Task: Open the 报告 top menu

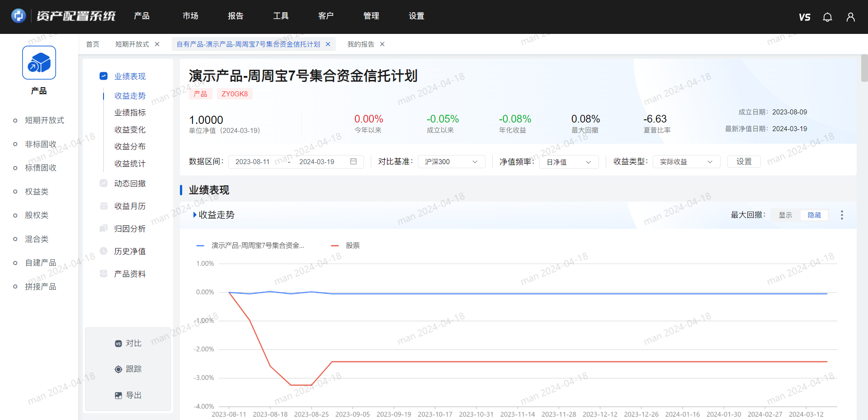Action: 236,16
